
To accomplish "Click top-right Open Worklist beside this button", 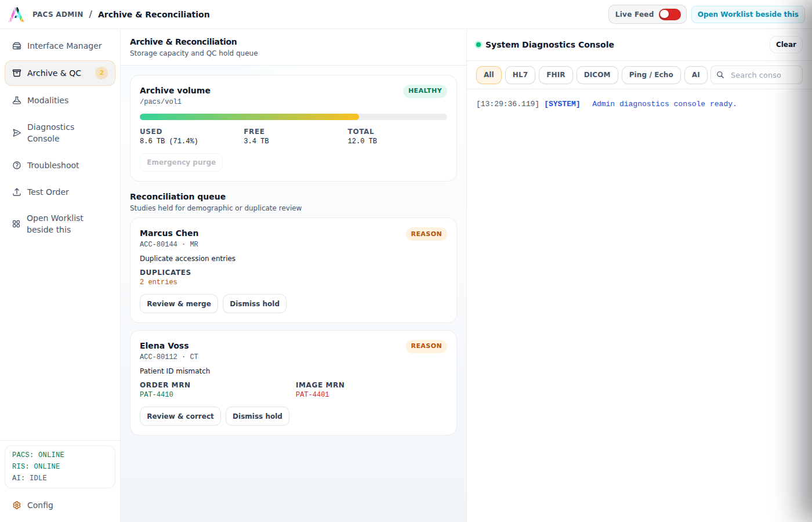I will pos(748,14).
